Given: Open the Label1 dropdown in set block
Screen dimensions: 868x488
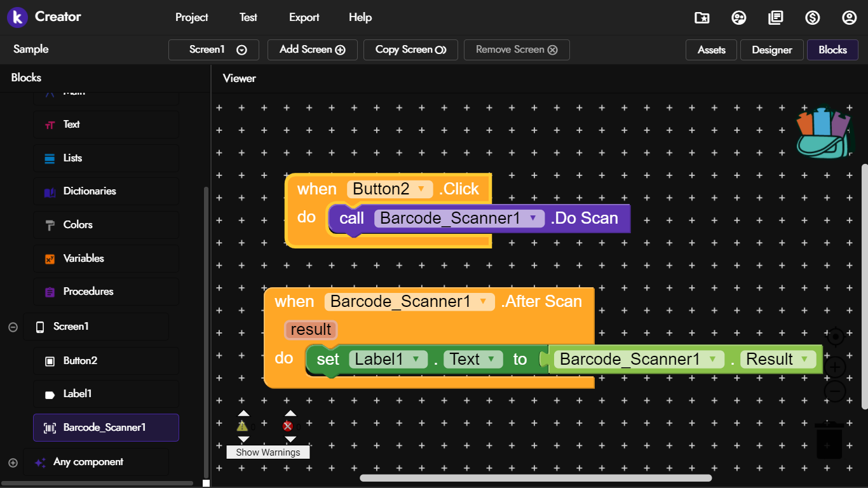Looking at the screenshot, I should (416, 359).
